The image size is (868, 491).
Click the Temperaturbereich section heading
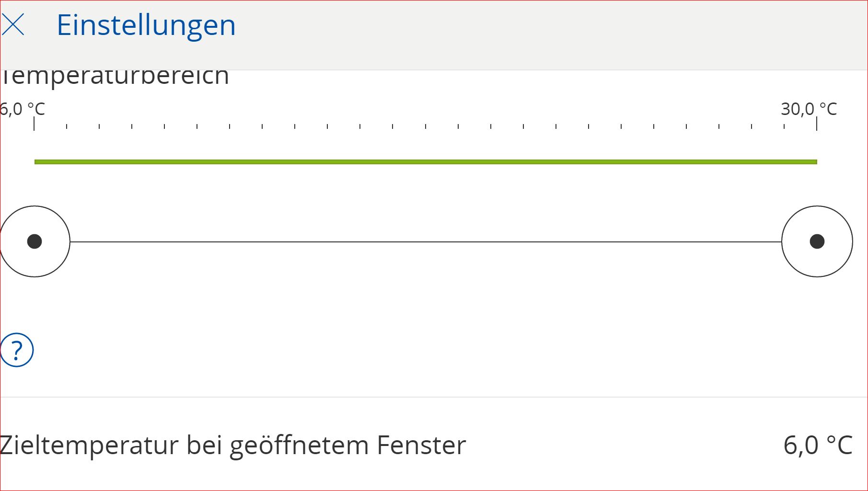click(115, 77)
